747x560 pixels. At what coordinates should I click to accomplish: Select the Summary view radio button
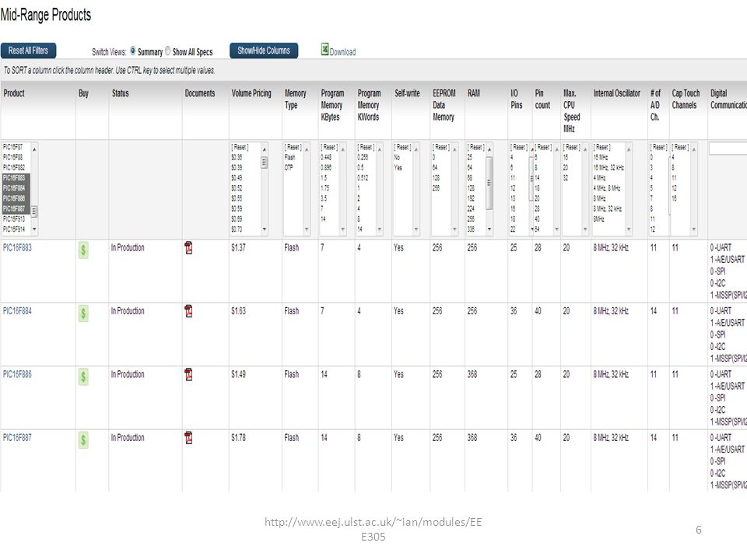132,51
